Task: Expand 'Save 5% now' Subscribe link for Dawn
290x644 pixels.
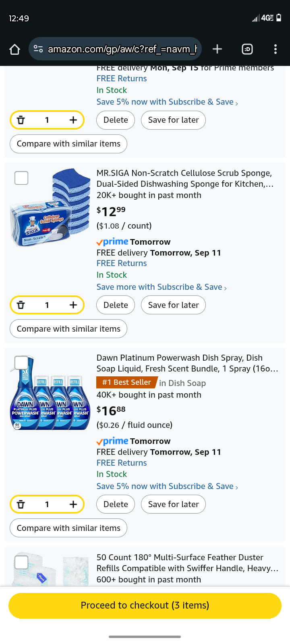Action: click(167, 486)
